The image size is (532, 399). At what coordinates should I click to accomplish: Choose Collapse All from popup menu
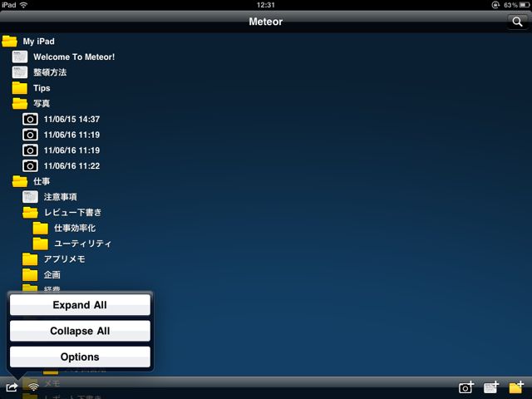[x=80, y=331]
